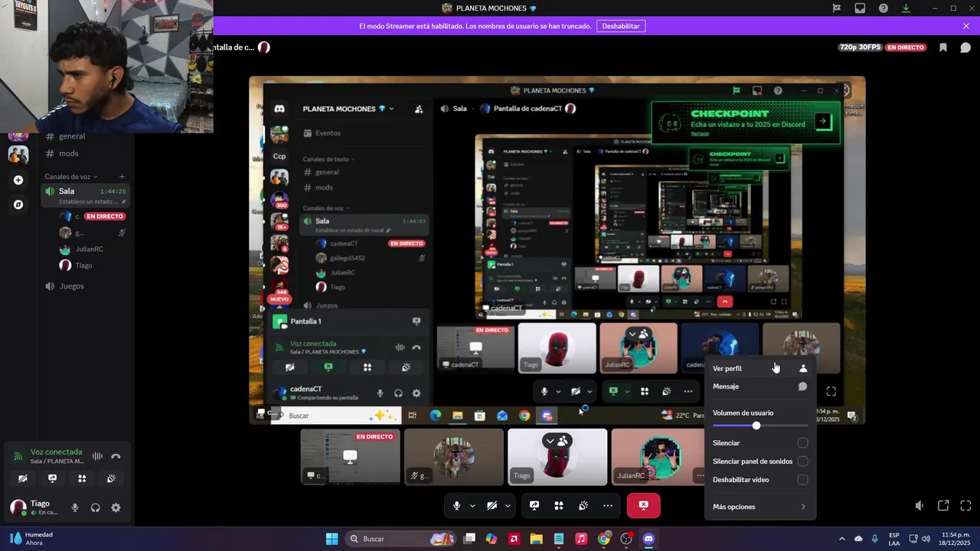Open the help question mark icon
980x551 pixels.
pos(884,8)
